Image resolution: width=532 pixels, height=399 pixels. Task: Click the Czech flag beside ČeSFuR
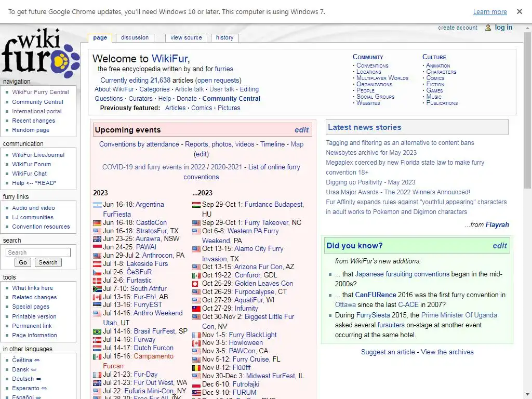point(97,272)
